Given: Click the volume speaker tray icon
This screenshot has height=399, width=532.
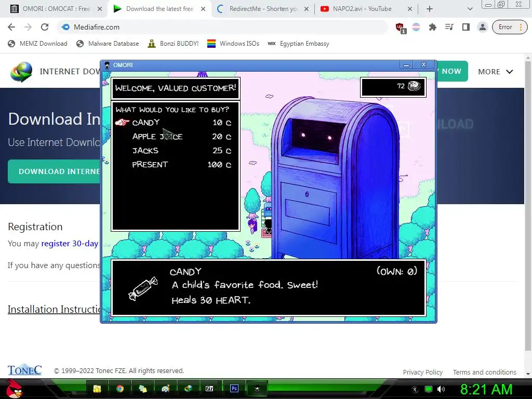Looking at the screenshot, I should click(441, 389).
